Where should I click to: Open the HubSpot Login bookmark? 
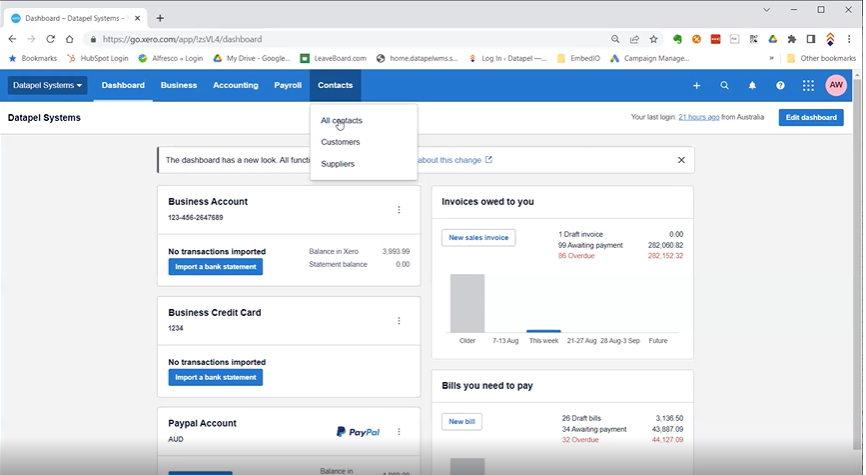click(x=98, y=58)
